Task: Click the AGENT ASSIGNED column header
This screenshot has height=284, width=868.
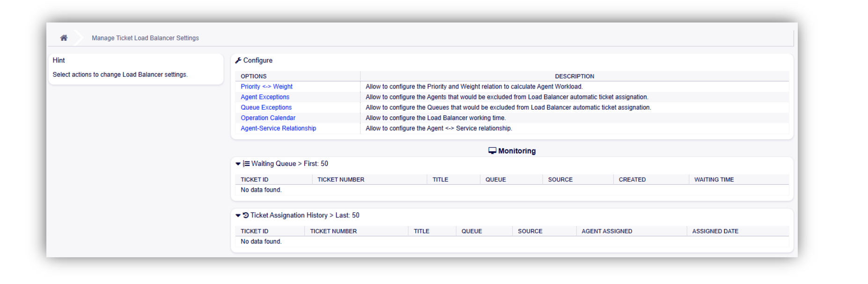Action: tap(607, 231)
